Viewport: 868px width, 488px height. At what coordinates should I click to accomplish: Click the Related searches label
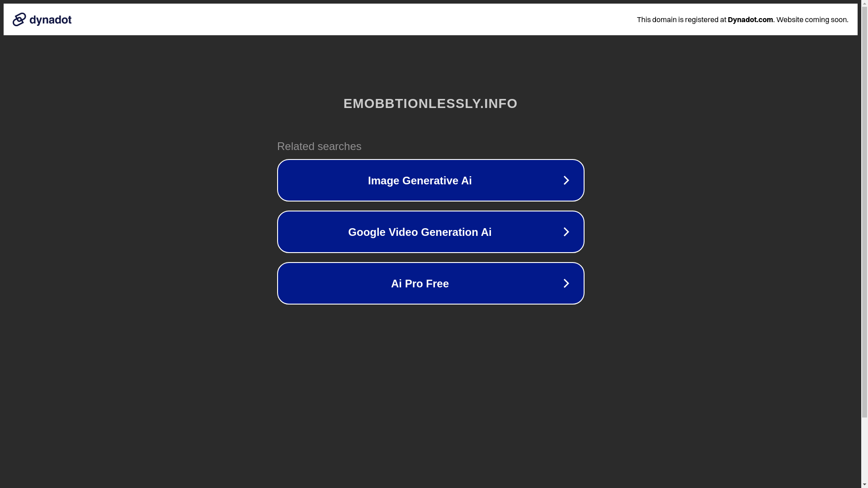click(x=319, y=146)
